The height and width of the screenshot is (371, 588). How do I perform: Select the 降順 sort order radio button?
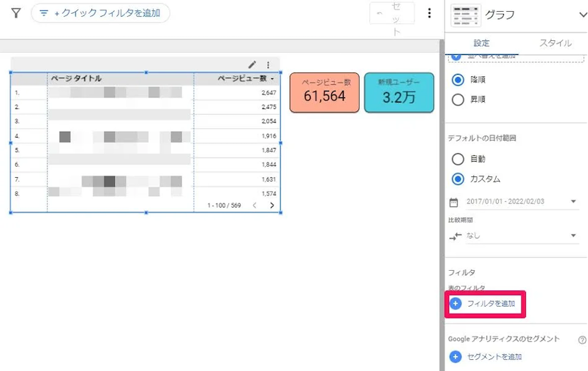[459, 79]
